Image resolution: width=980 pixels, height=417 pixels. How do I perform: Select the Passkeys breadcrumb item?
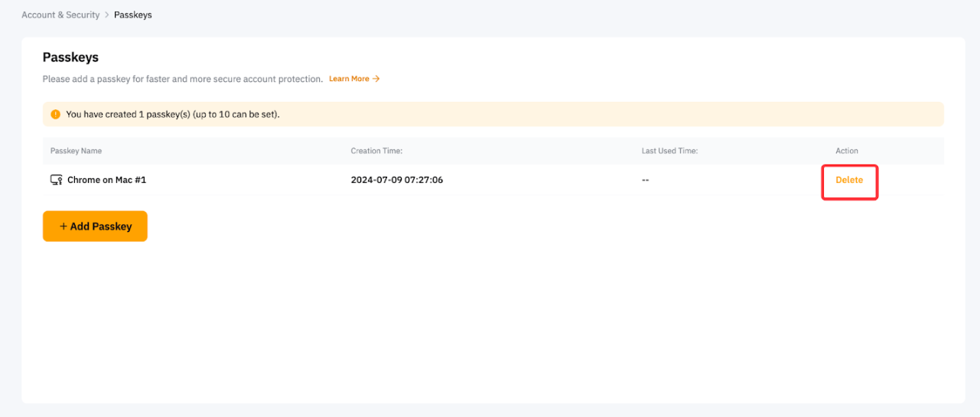point(133,15)
